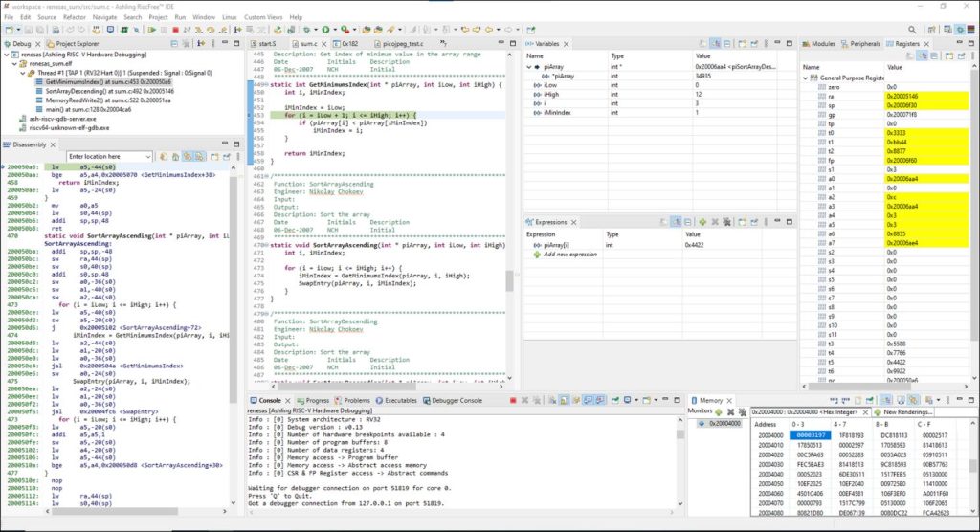Image resolution: width=980 pixels, height=532 pixels.
Task: Open the Custom Views menu
Action: pos(263,17)
